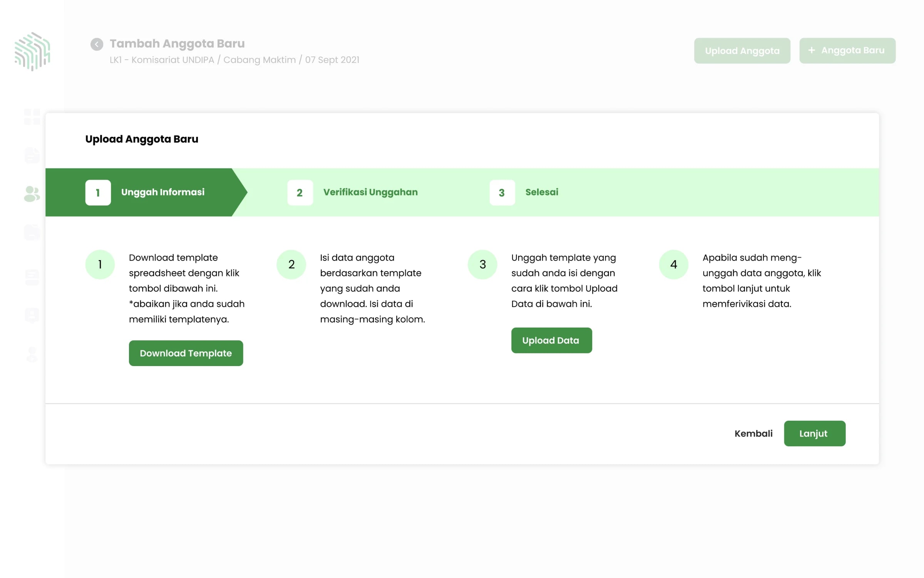Click instruction text starting "Apabila sudah meng-"
The image size is (924, 578).
point(762,281)
